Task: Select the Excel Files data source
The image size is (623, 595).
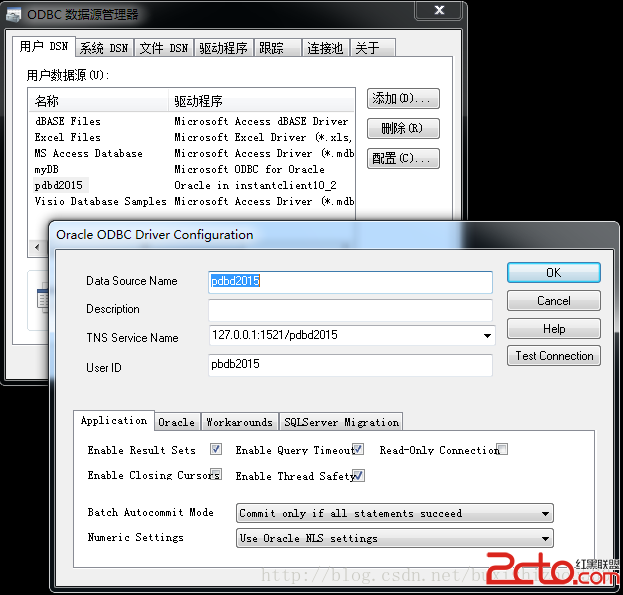Action: click(x=68, y=137)
